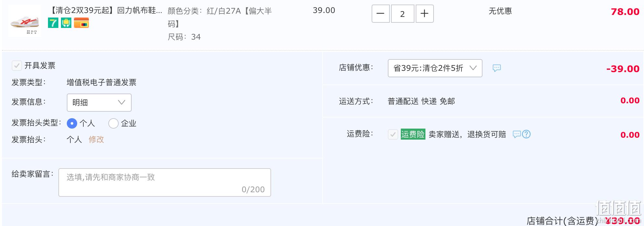
Task: Click the green 运费险 badge
Action: [x=413, y=134]
